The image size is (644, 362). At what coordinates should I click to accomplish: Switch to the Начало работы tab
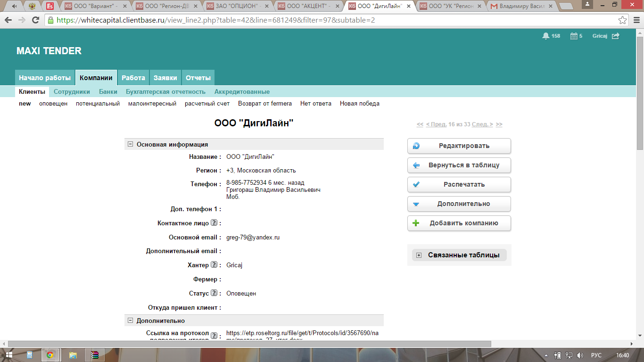click(x=45, y=78)
